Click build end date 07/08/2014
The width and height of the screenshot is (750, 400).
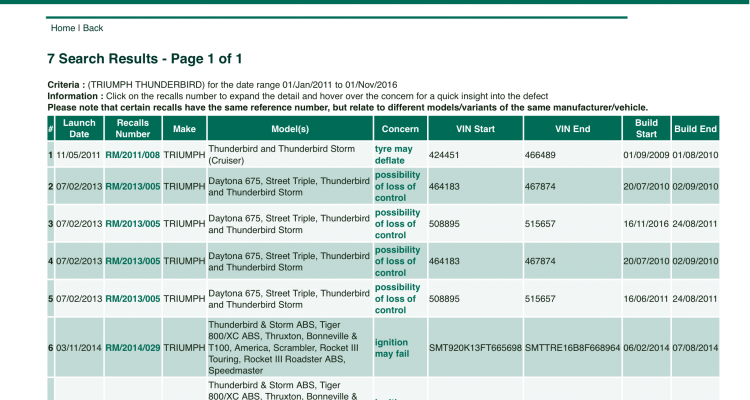coord(695,348)
